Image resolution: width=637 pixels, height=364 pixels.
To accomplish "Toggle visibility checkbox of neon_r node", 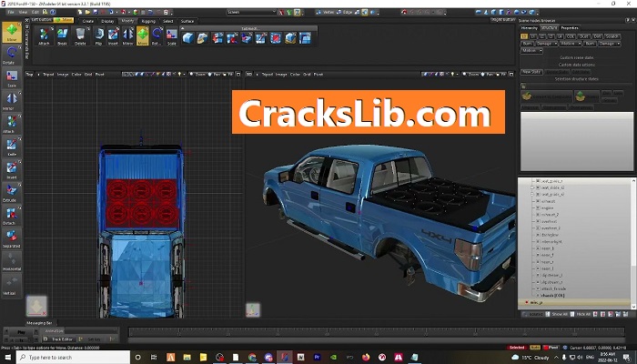I will (538, 262).
